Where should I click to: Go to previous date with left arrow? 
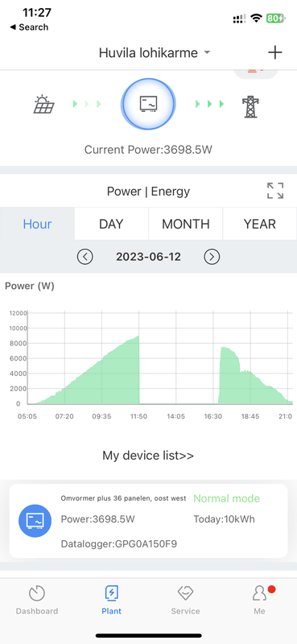pyautogui.click(x=85, y=257)
